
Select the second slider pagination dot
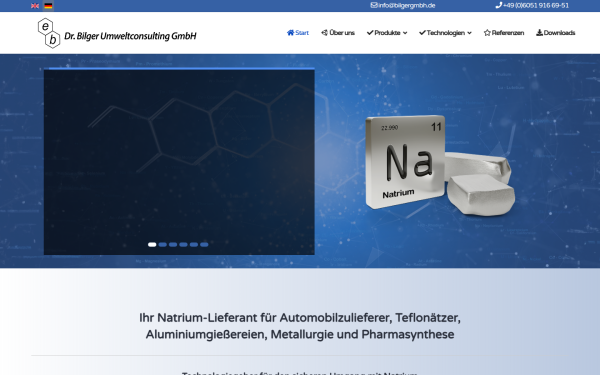pos(163,245)
